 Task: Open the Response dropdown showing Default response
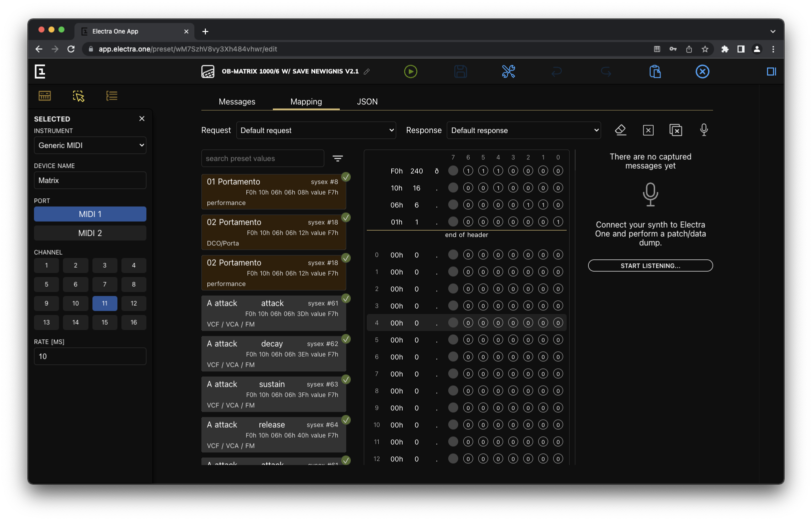523,130
